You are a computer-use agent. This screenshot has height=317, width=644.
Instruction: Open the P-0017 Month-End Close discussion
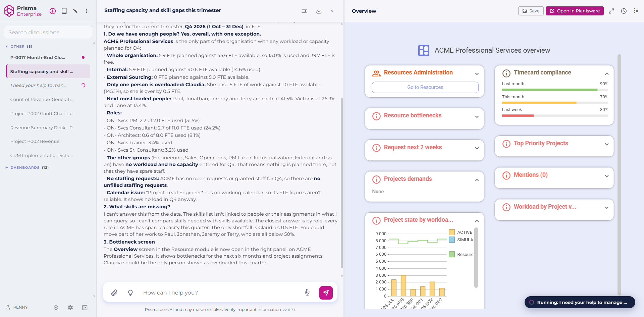[48, 57]
